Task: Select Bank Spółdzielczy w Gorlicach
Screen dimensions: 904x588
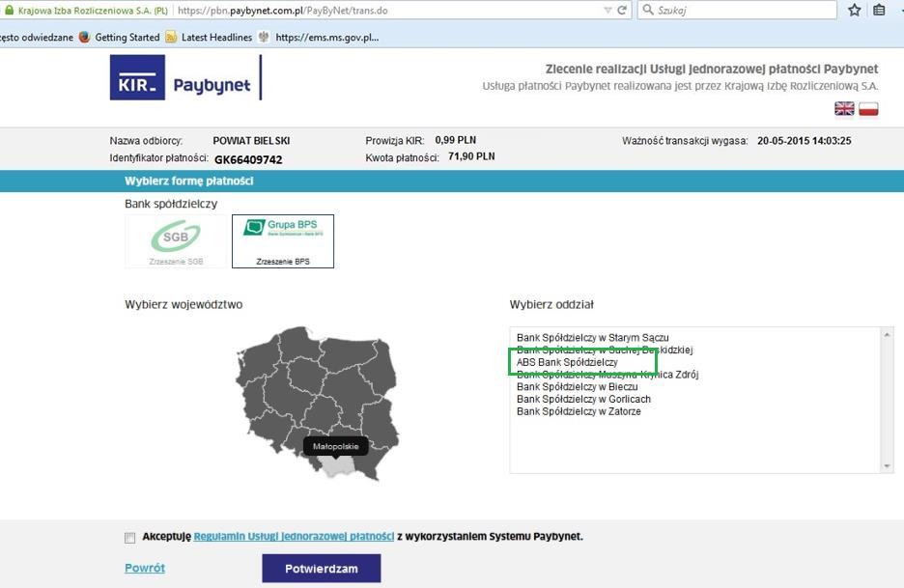Action: point(583,399)
